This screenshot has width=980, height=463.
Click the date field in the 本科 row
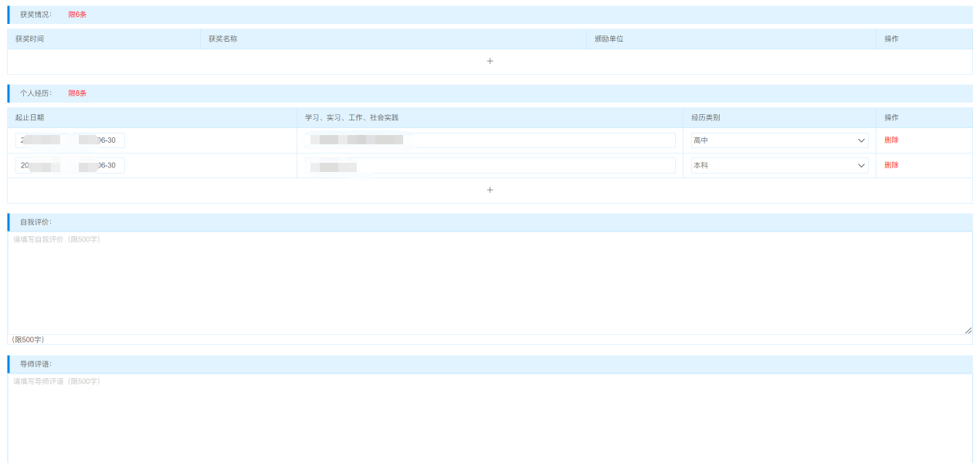coord(70,165)
